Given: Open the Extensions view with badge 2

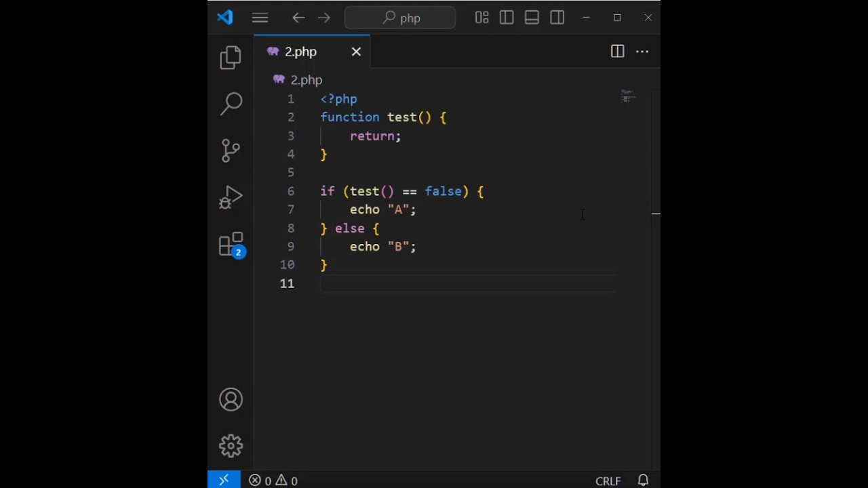Looking at the screenshot, I should (231, 245).
